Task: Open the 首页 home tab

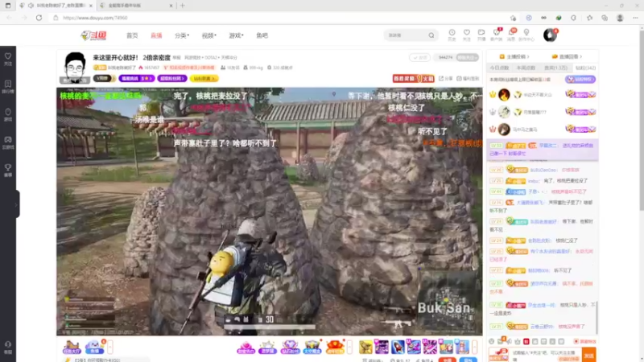Action: point(132,35)
